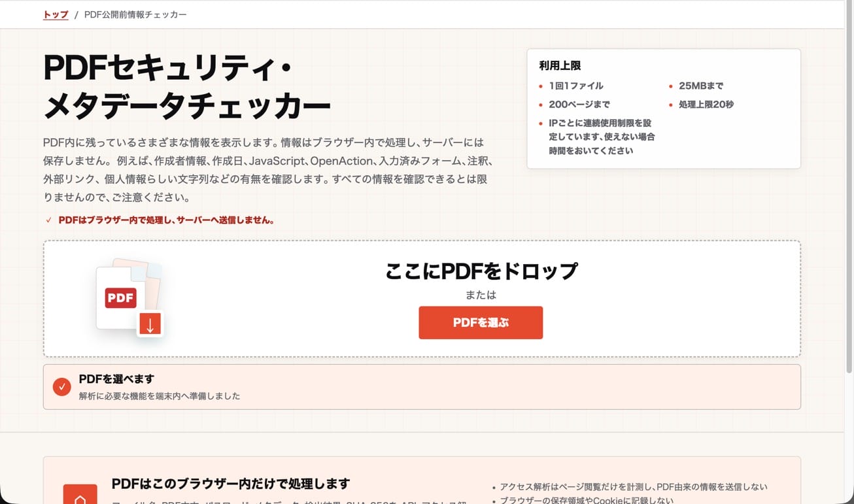Click the 処理上限20秒 limit entry
Image resolution: width=854 pixels, height=504 pixels.
pyautogui.click(x=706, y=104)
